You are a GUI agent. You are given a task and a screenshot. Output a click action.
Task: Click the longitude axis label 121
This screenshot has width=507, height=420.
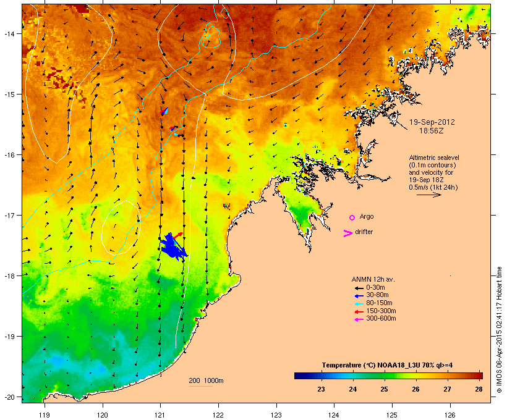[160, 415]
